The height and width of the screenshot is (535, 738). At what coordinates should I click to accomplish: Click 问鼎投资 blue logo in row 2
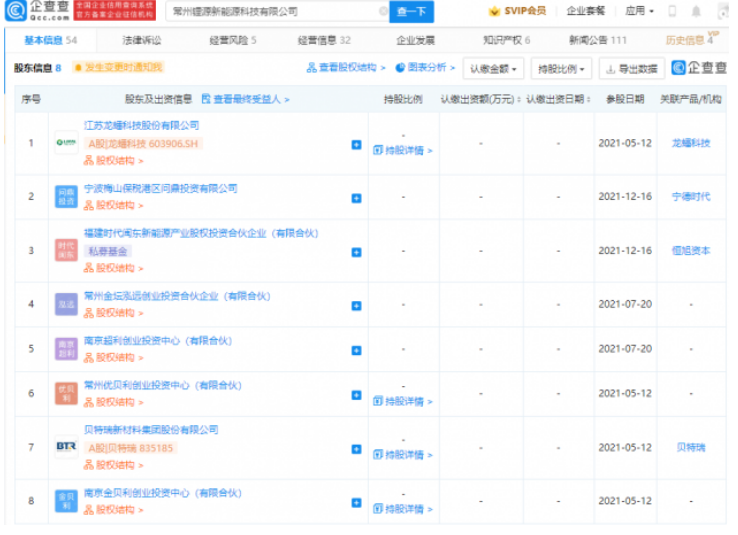pos(66,197)
